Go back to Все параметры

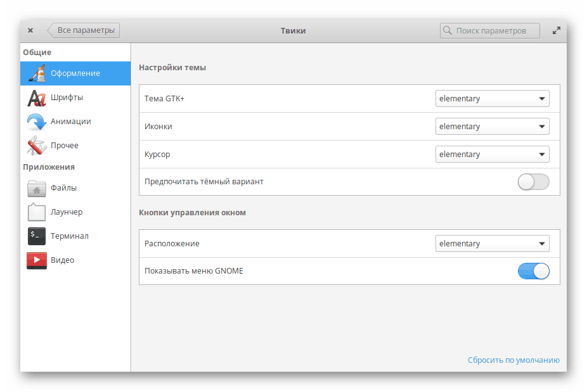click(x=84, y=30)
